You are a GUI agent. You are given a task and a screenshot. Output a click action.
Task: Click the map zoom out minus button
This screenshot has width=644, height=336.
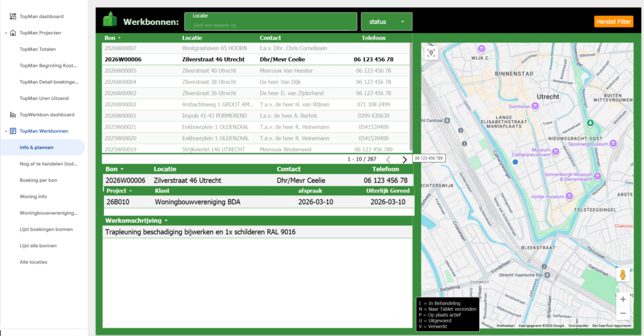click(x=622, y=313)
